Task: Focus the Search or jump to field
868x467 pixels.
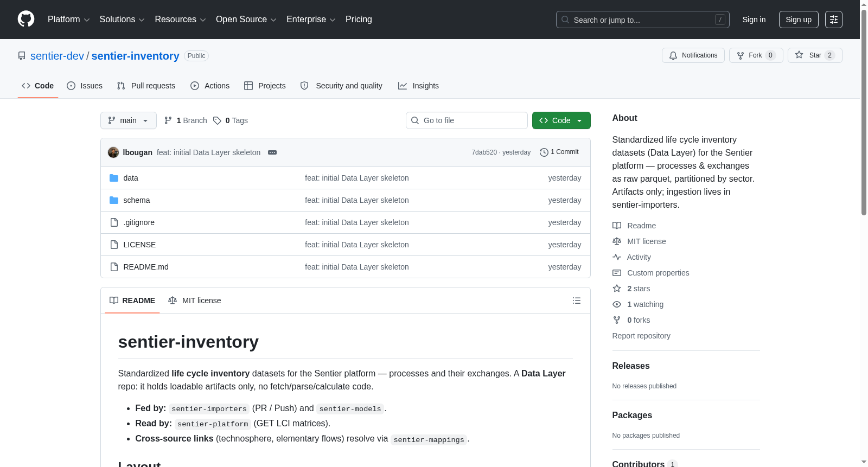Action: [642, 20]
